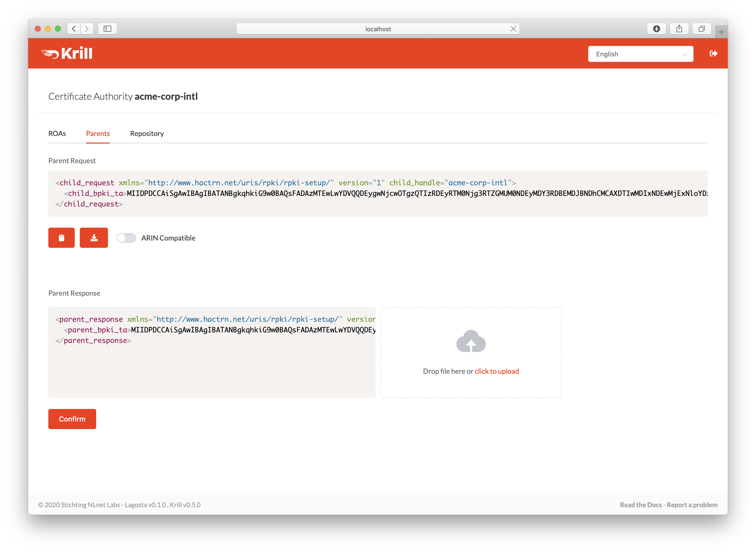Click the copyright footer text
The image size is (756, 552).
119,505
